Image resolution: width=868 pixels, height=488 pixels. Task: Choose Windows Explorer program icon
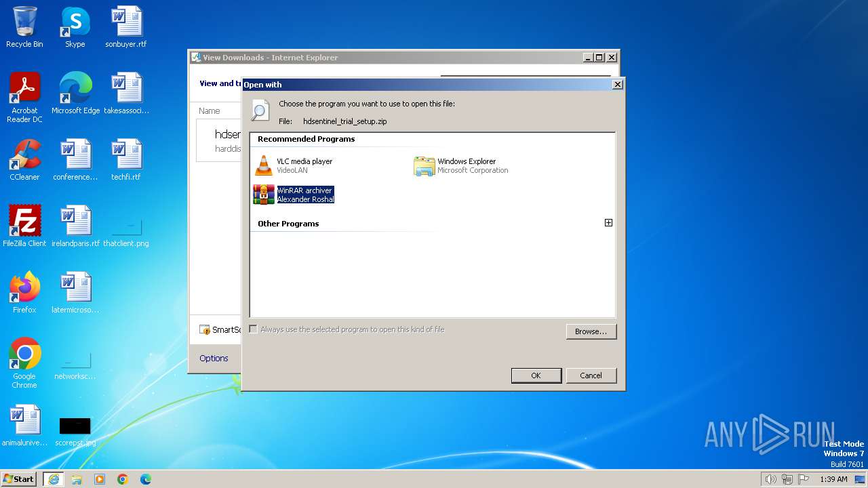[x=425, y=166]
